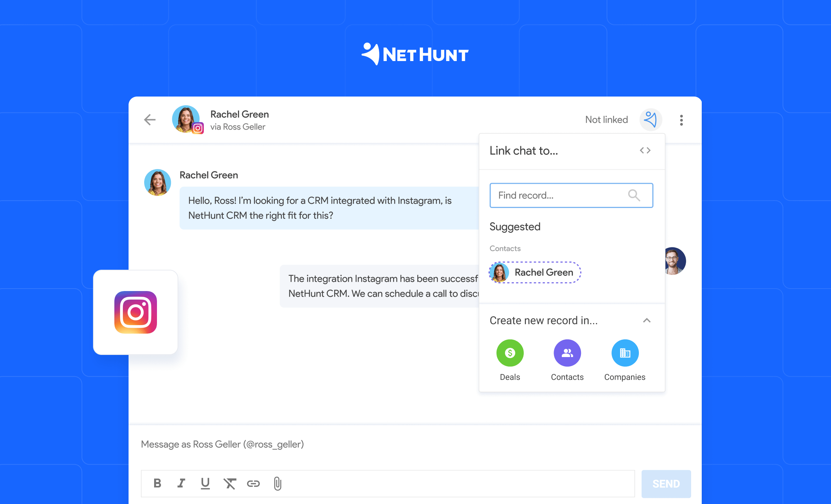The image size is (831, 504).
Task: Click the NetHunt link/unlink chat icon
Action: click(649, 120)
